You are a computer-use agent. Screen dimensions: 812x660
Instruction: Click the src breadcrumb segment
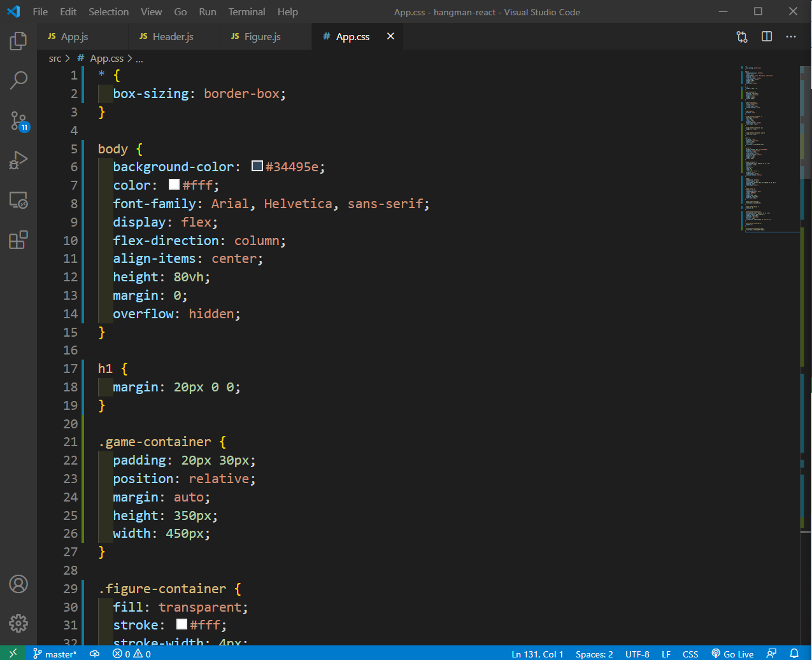55,59
